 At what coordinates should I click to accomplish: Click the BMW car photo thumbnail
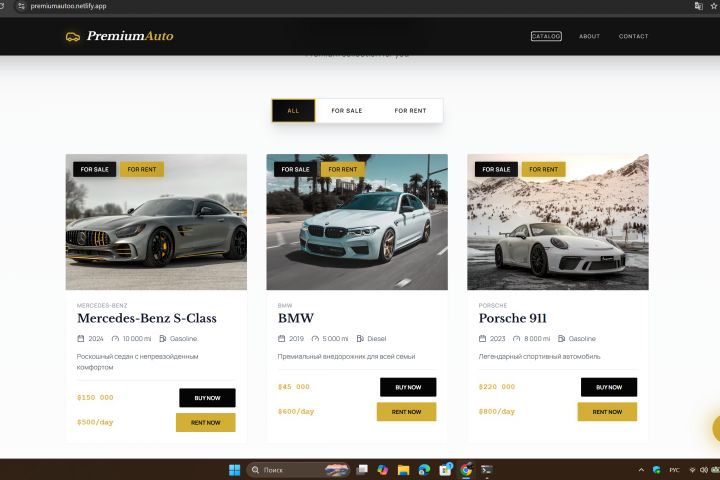tap(357, 222)
